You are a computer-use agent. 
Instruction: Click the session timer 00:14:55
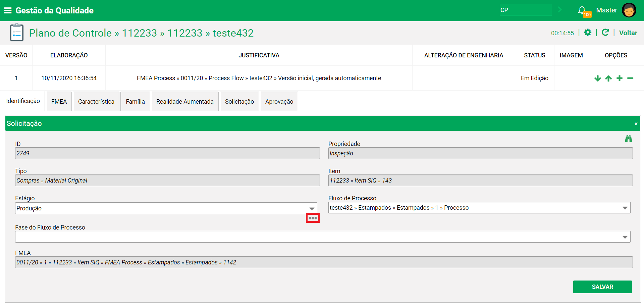(x=562, y=33)
